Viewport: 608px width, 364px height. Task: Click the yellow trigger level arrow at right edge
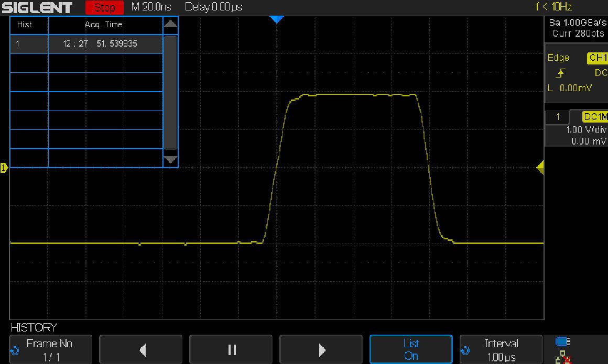[540, 168]
